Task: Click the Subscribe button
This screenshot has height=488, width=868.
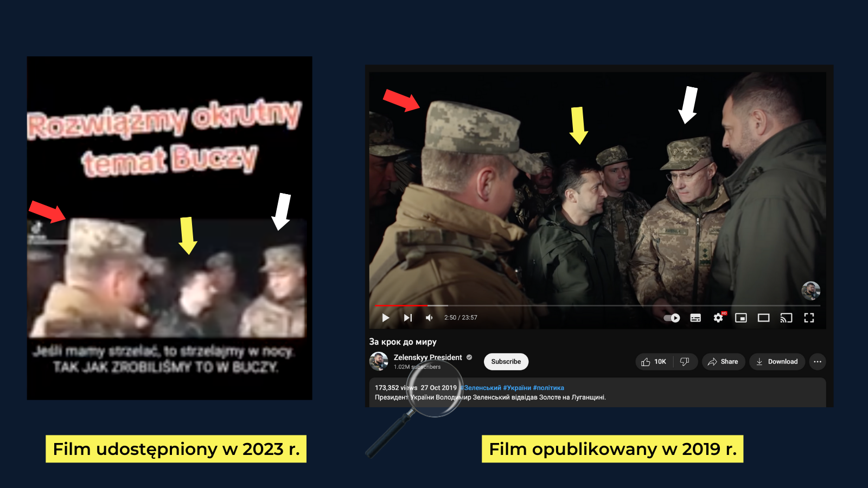Action: [506, 362]
